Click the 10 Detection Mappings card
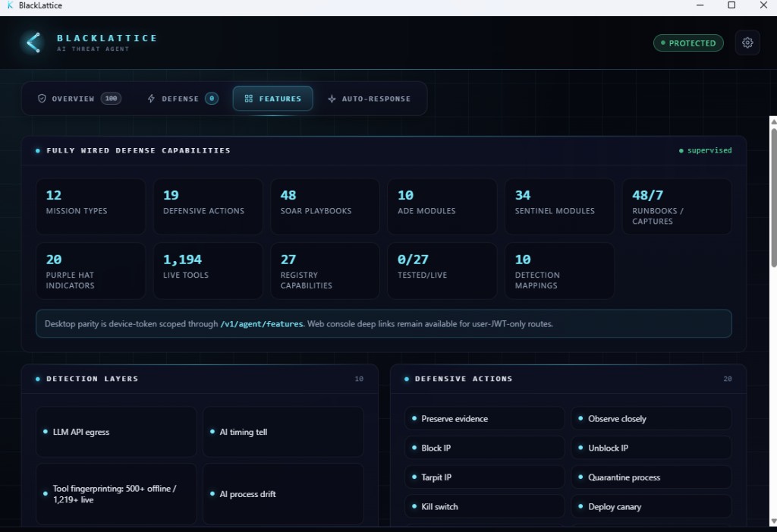Image resolution: width=777 pixels, height=532 pixels. pyautogui.click(x=559, y=271)
